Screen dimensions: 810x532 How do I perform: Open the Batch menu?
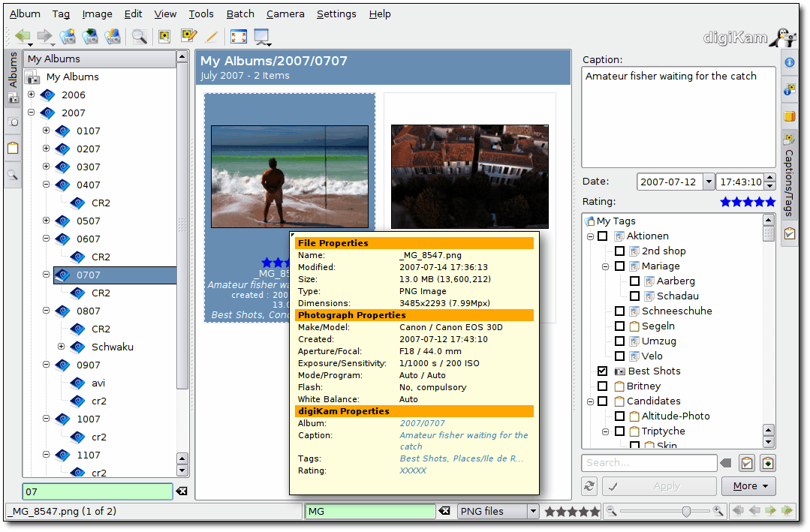pos(240,14)
